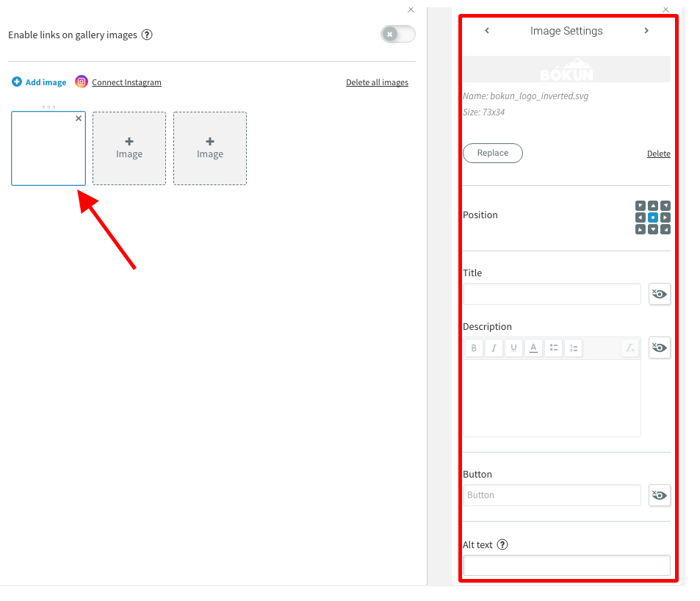Insert numbered list in Description
The width and height of the screenshot is (700, 601).
coord(574,348)
